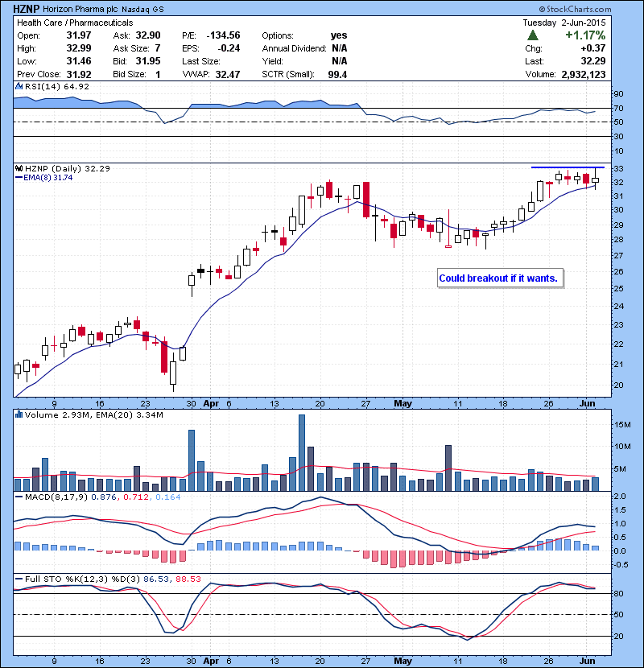Click the 'Apr' label on price chart axis
The width and height of the screenshot is (644, 668).
point(211,403)
